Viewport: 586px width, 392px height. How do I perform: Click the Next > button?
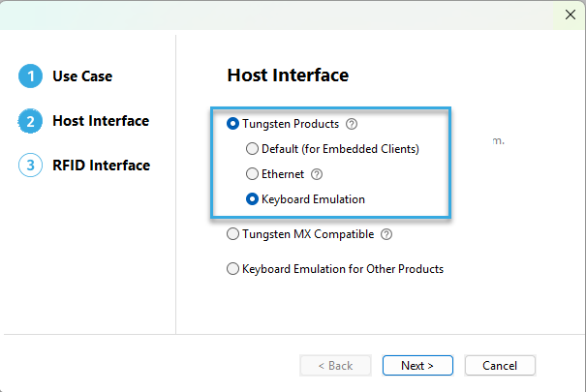pyautogui.click(x=417, y=365)
